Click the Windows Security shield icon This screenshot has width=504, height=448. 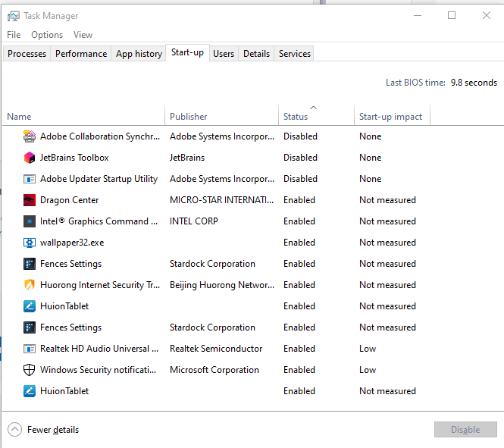pos(30,370)
